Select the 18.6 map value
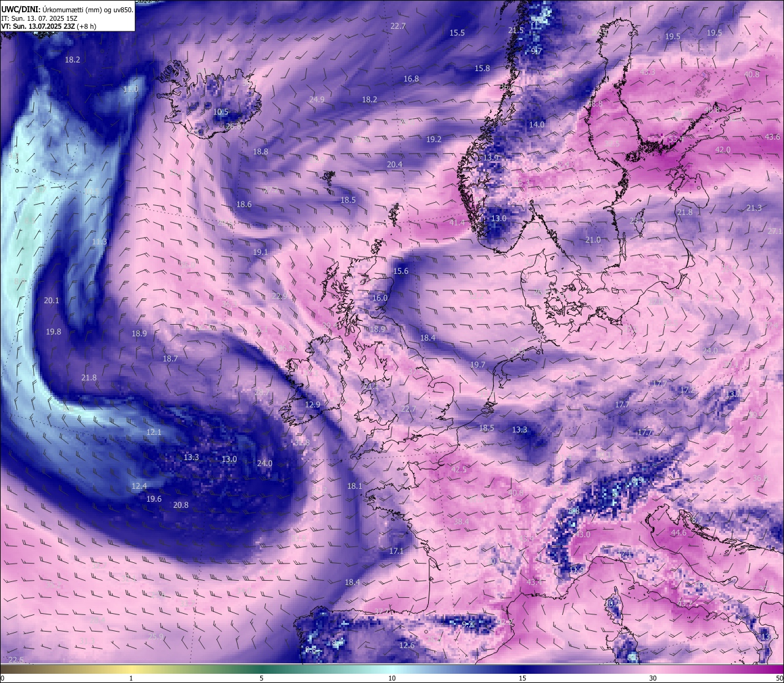The image size is (784, 683). pos(244,205)
